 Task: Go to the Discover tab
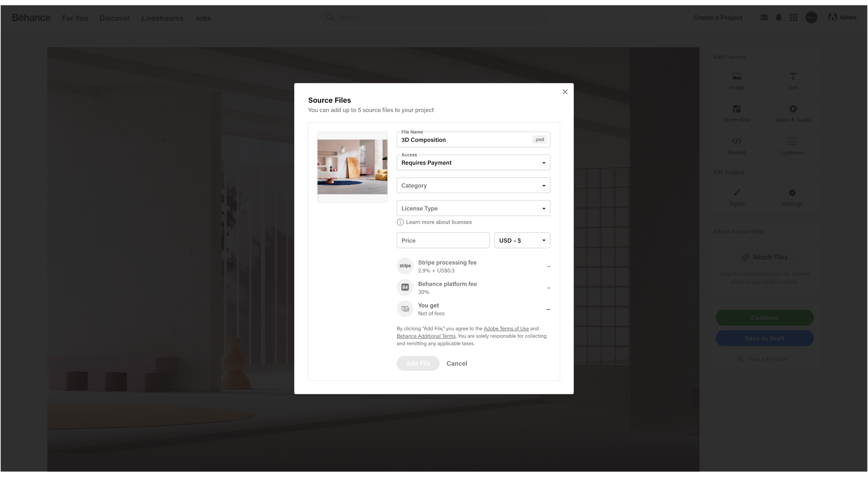[115, 18]
